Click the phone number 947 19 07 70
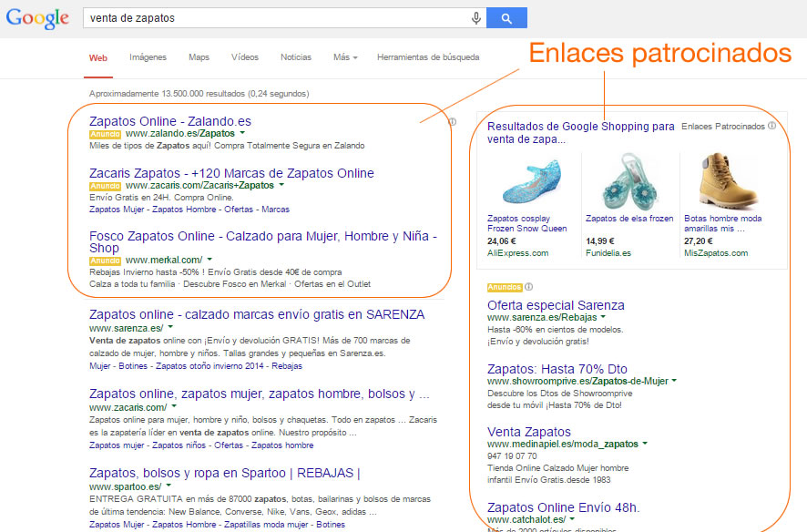This screenshot has width=807, height=532. click(512, 455)
